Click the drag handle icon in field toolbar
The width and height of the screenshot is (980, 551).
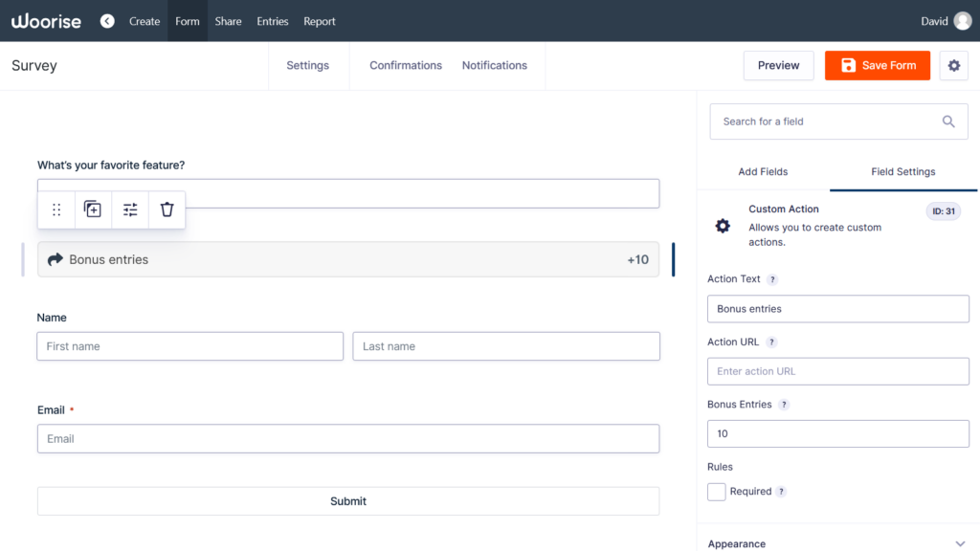[56, 209]
